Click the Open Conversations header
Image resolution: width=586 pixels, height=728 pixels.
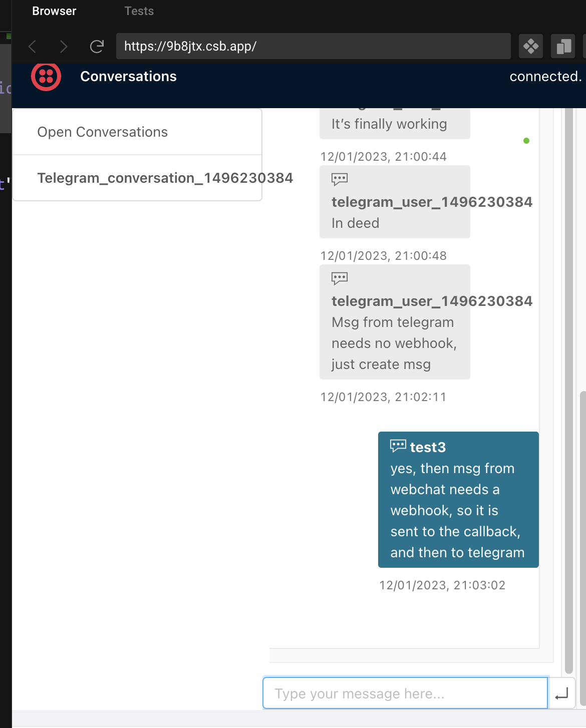point(103,132)
